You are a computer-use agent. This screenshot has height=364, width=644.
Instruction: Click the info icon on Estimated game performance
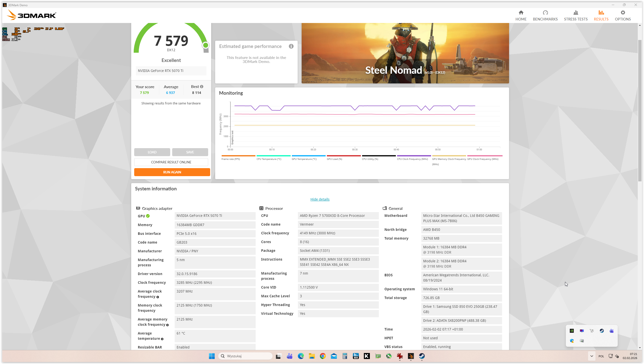tap(291, 46)
